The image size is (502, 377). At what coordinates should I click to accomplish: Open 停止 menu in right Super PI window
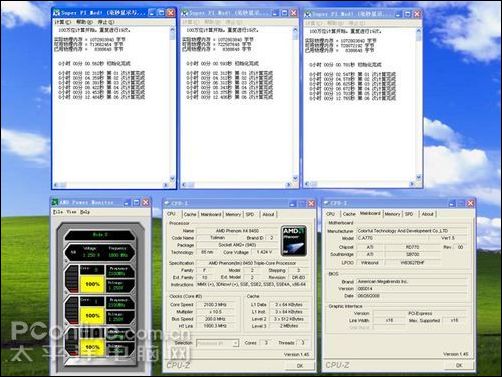[x=356, y=23]
